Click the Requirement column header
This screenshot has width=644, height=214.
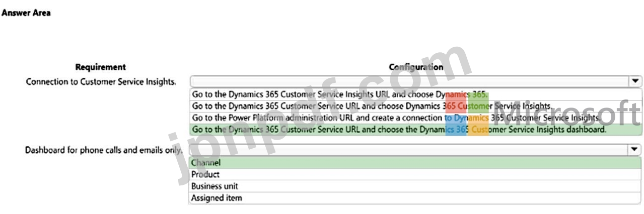100,67
